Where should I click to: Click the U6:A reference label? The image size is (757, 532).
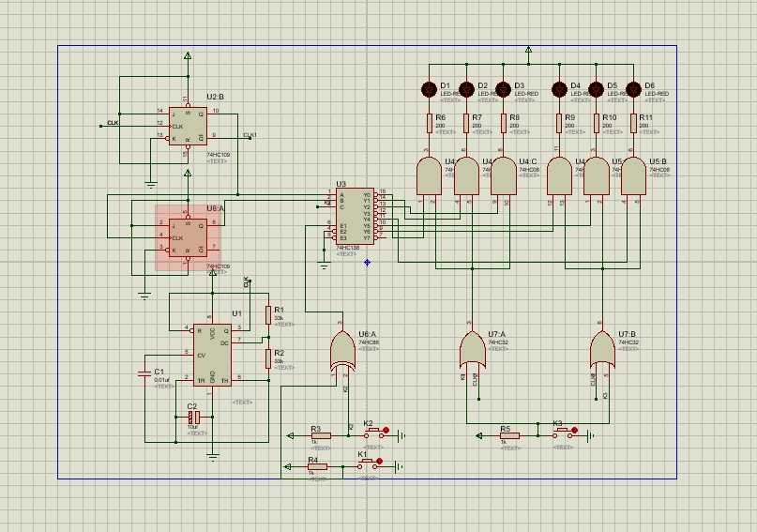coord(367,334)
